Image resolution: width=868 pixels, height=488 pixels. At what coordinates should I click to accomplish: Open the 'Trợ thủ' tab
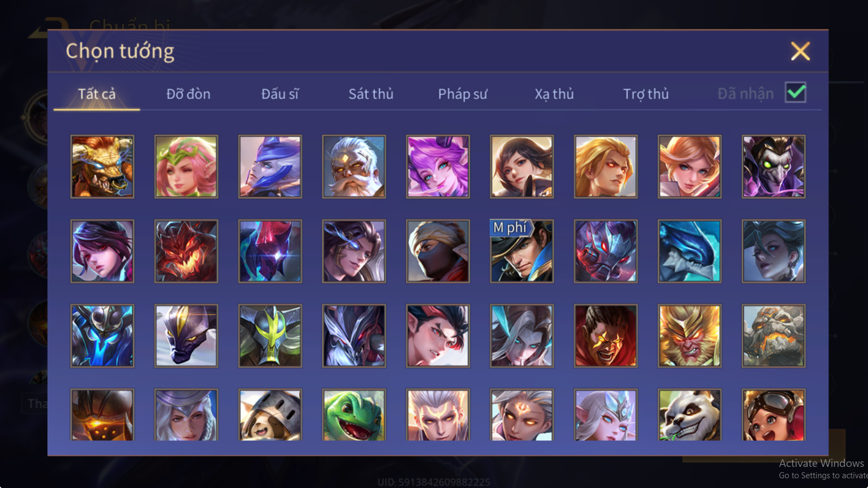click(646, 94)
